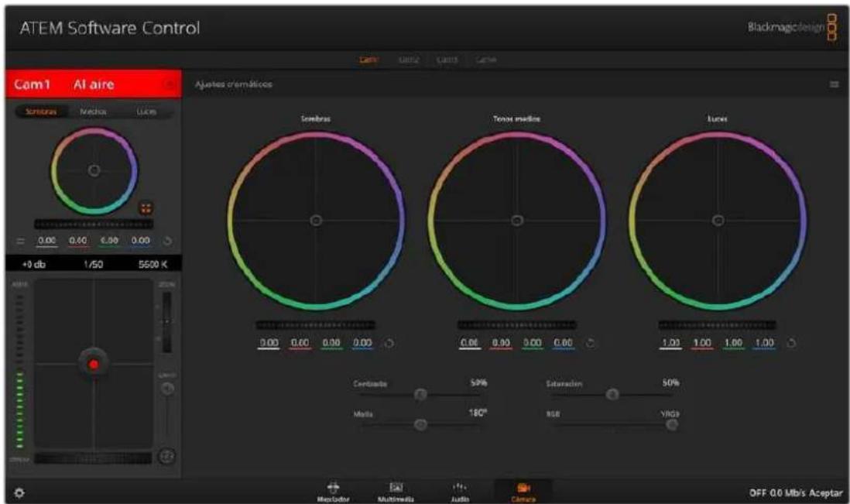
Task: Reset the large Luces wheel values
Action: (791, 344)
